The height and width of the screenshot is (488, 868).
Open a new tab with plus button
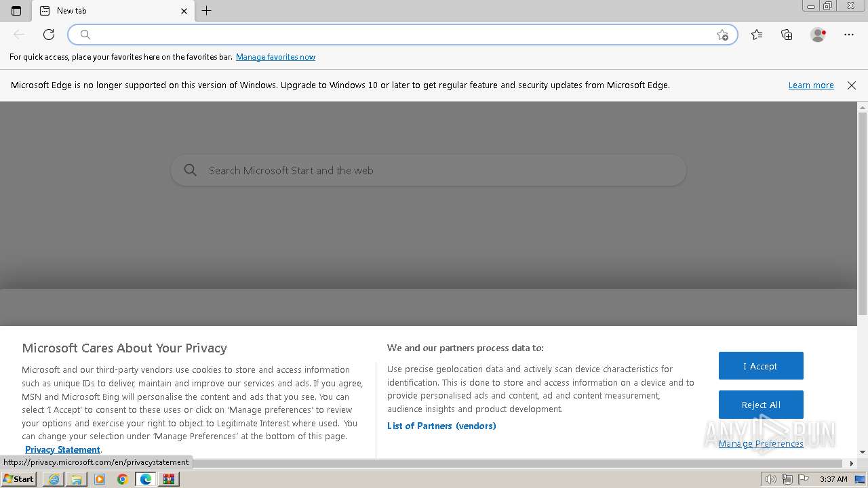[x=207, y=11]
